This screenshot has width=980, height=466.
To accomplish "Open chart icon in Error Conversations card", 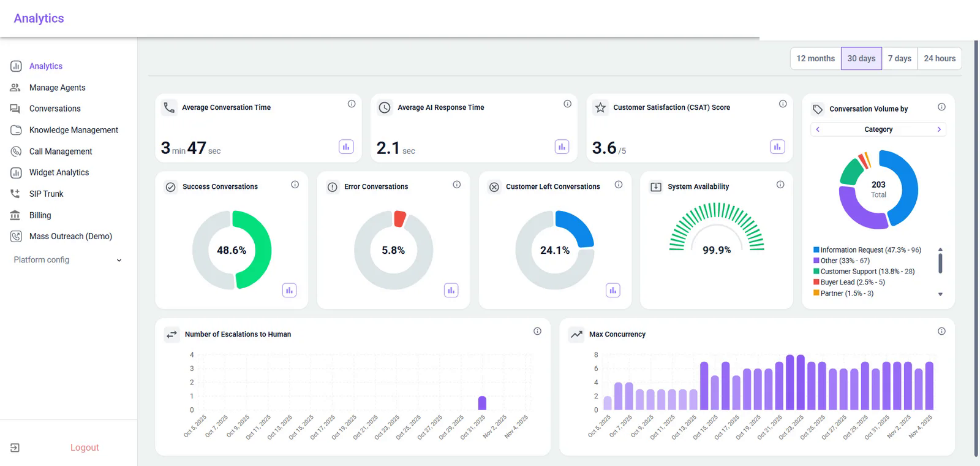I will pos(451,290).
